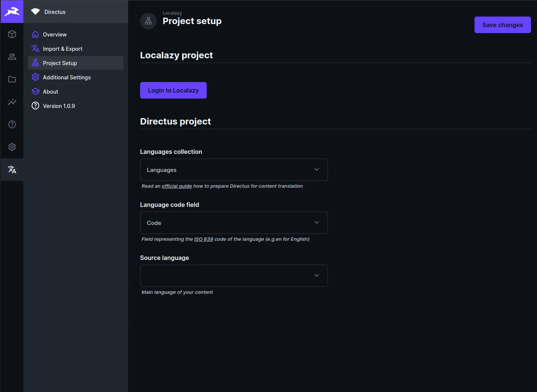Screen dimensions: 537x392
Task: Open the empty Source language dropdown
Action: (233, 276)
